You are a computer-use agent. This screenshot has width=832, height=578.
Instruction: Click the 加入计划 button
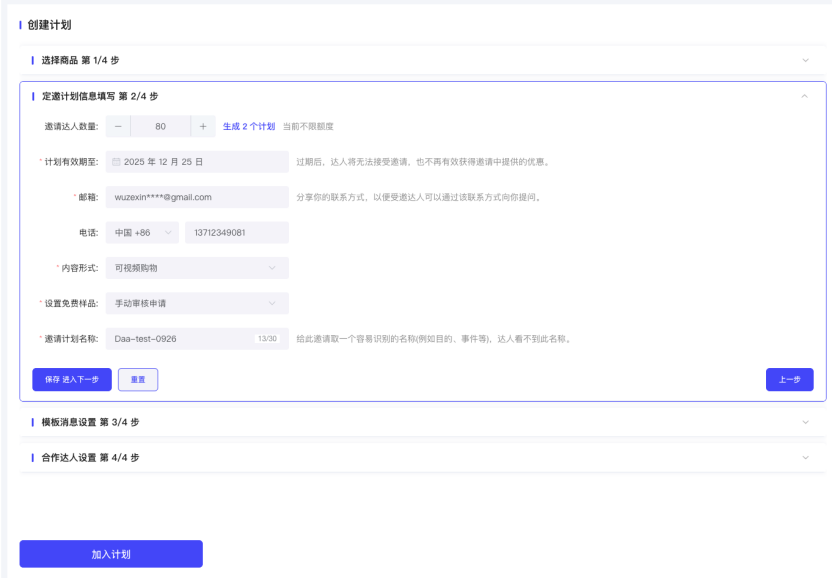coord(111,554)
